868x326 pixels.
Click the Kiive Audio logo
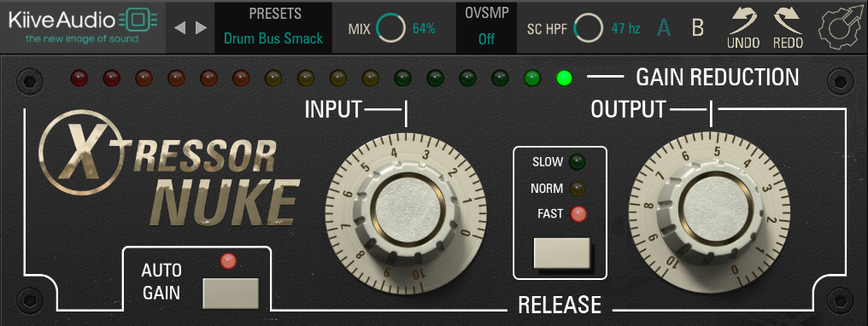tap(83, 26)
